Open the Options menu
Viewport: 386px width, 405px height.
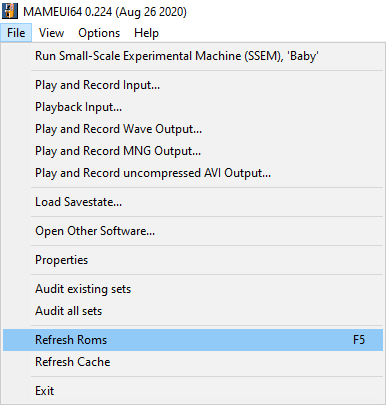(x=99, y=33)
